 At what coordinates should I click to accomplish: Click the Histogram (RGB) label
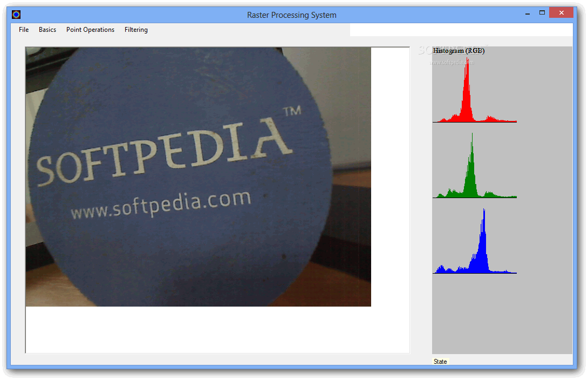(x=459, y=51)
